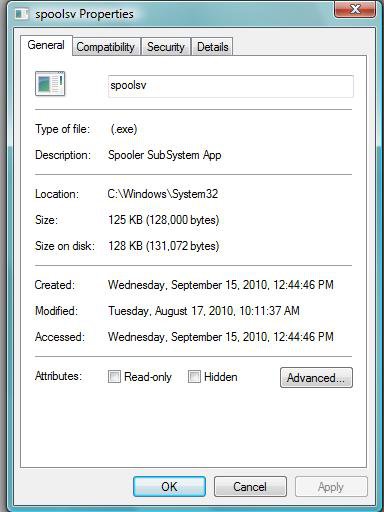
Task: Click the C:\Windows\System32 location text
Action: (163, 194)
